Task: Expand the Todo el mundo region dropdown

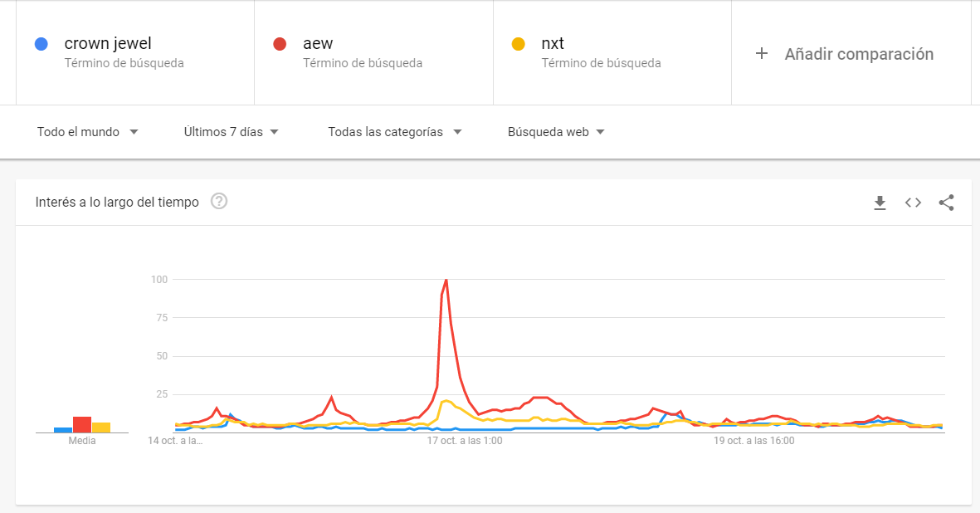Action: point(87,132)
